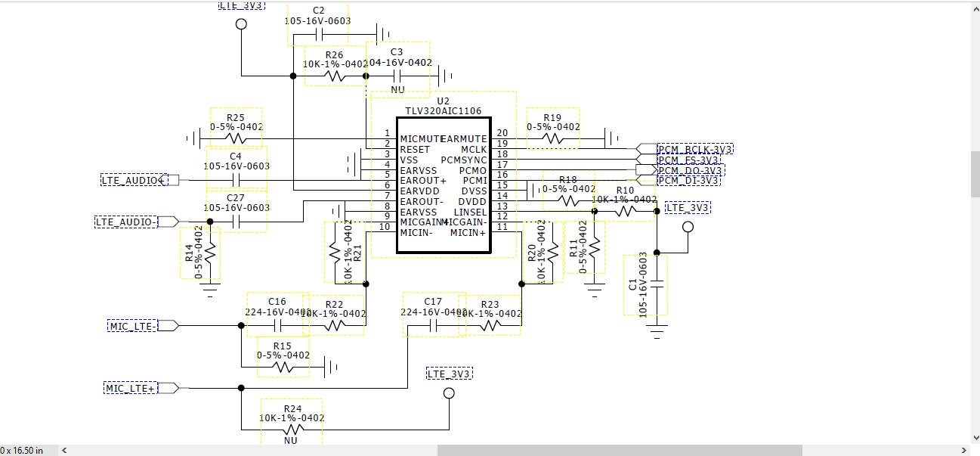The width and height of the screenshot is (980, 456).
Task: Click the vertical scrollbar down arrow
Action: coord(974,438)
